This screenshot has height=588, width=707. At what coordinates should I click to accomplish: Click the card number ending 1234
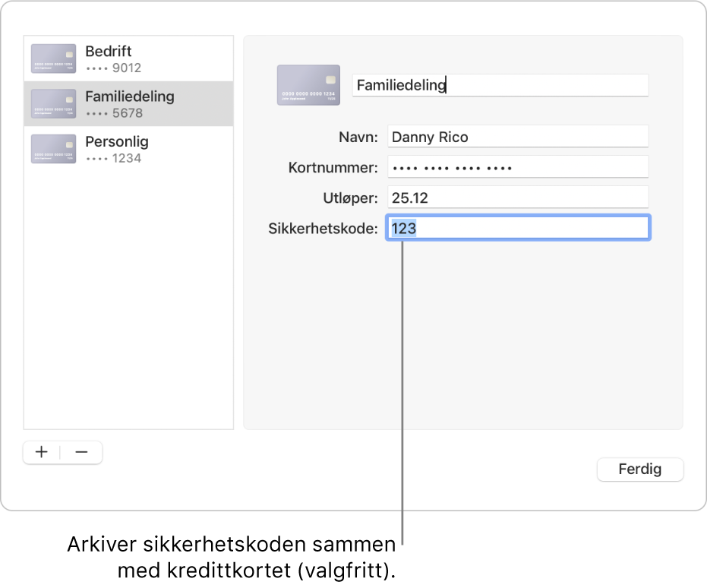click(x=114, y=158)
